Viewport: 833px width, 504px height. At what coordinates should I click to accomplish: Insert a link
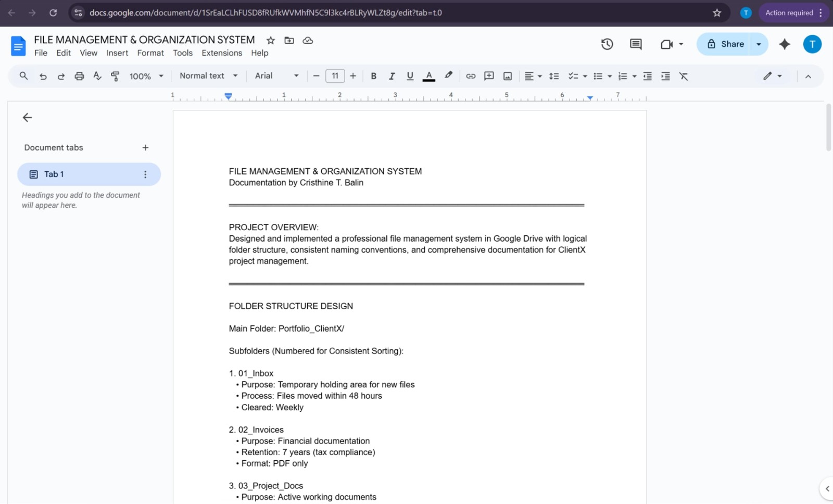pos(471,76)
